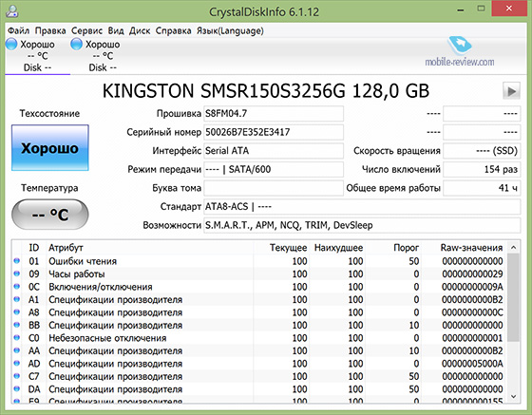Click status dot of attribute A8 row
The height and width of the screenshot is (415, 532).
17,311
